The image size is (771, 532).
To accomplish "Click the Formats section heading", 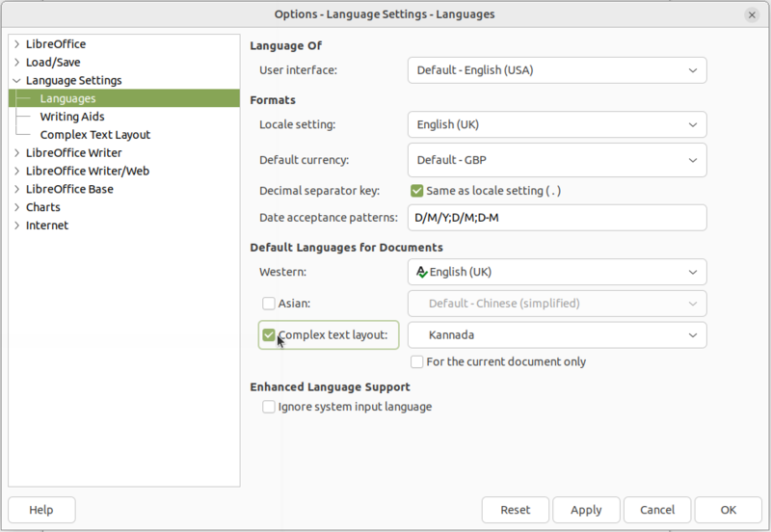I will pos(273,100).
